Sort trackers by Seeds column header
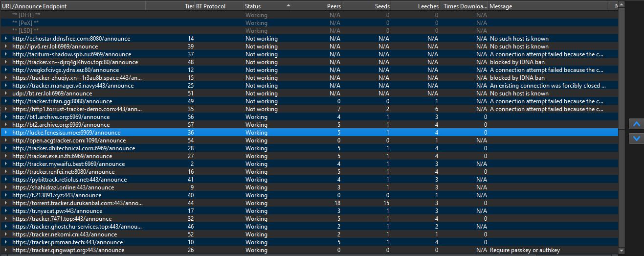 pos(367,6)
